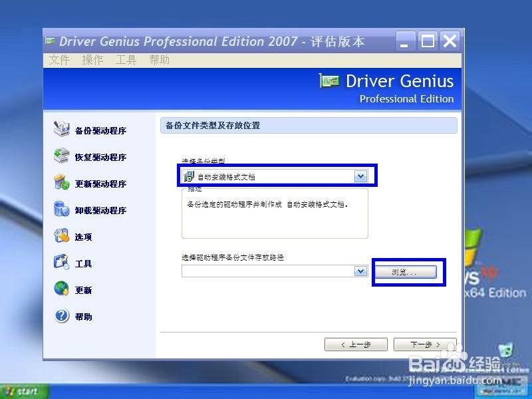
Task: Open the 工具 menu in menu bar
Action: point(126,60)
